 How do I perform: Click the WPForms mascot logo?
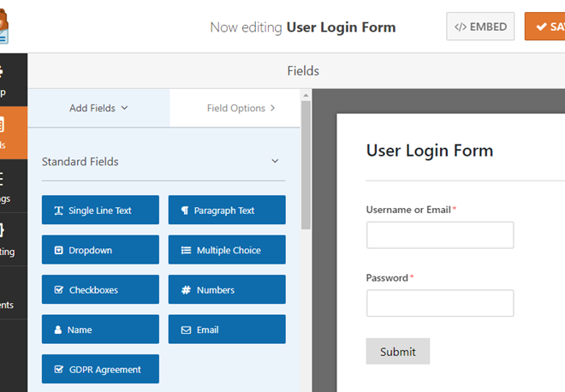tap(3, 27)
